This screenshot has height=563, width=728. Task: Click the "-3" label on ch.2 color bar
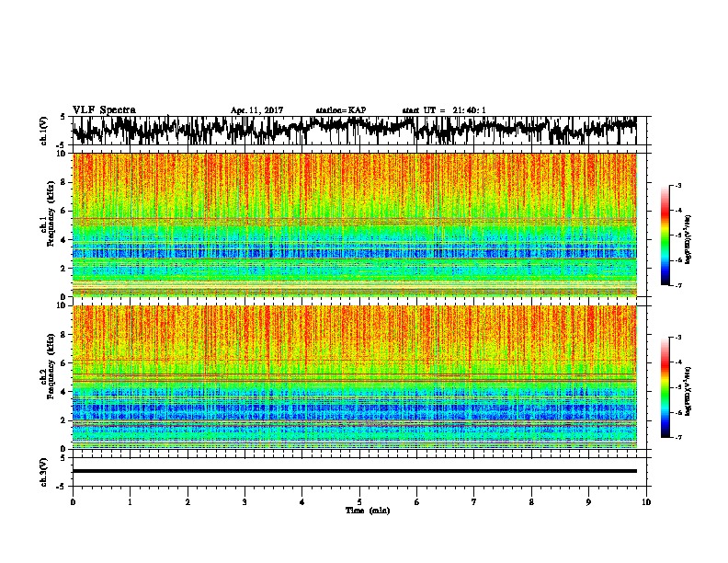(678, 338)
